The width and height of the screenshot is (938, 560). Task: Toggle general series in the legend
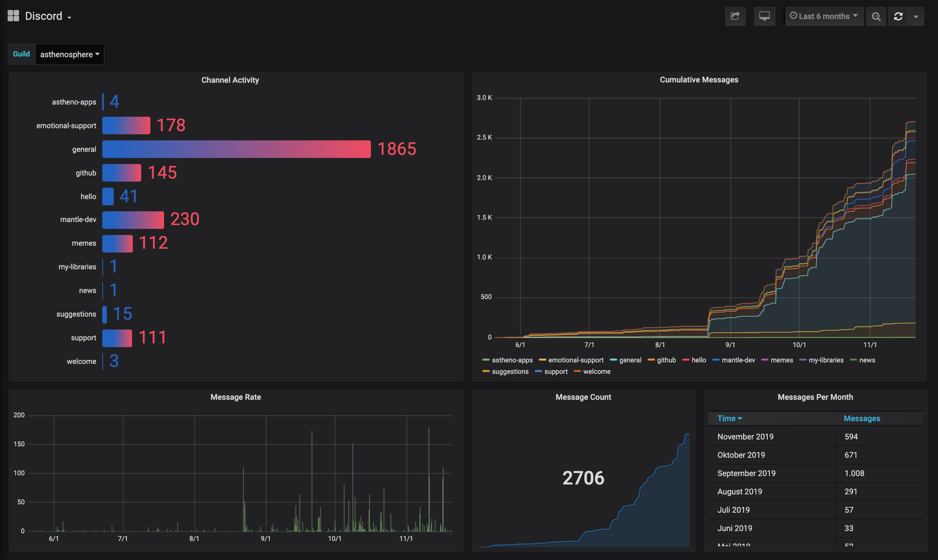pyautogui.click(x=630, y=360)
